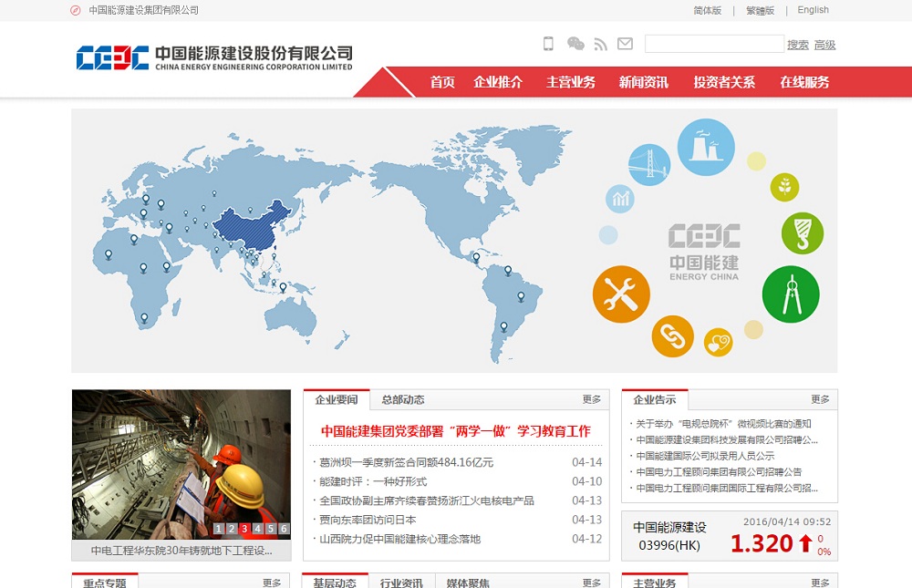
Task: Click the red stock up arrow
Action: coord(805,543)
